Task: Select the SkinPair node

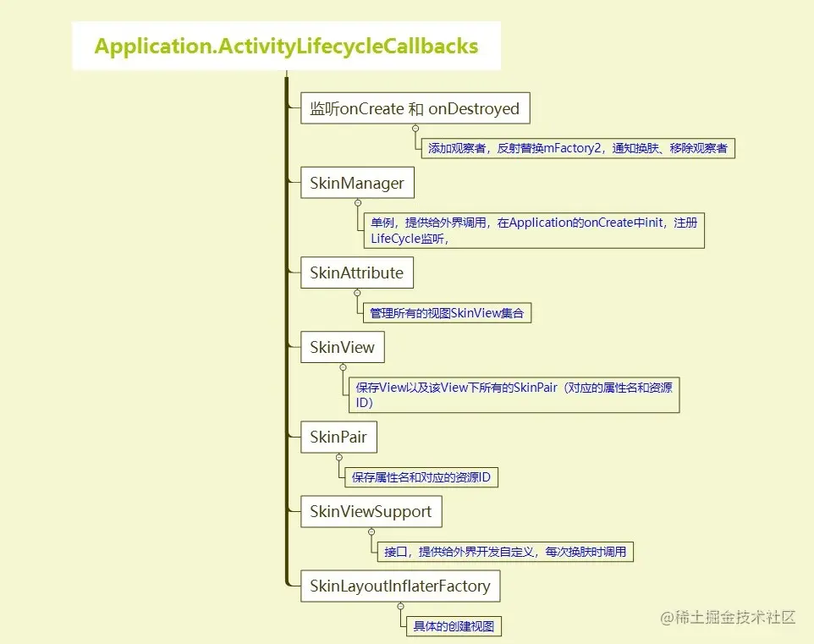Action: pyautogui.click(x=338, y=437)
